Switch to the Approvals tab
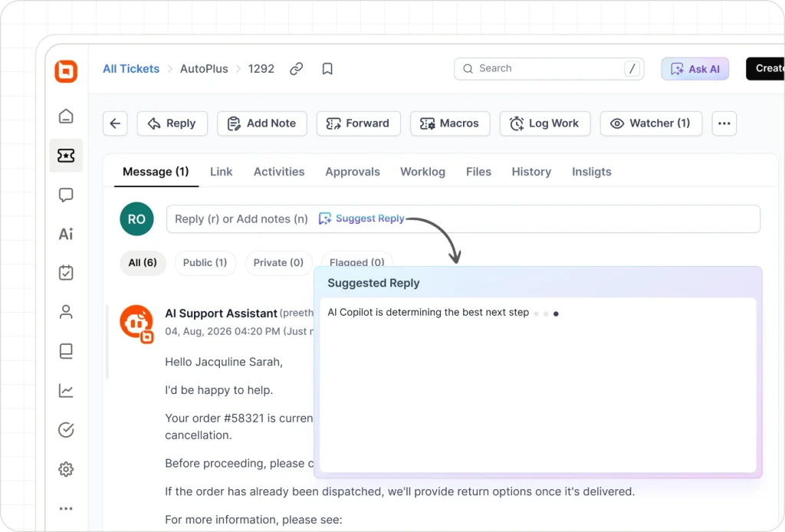Screen dimensions: 785x532 pos(353,172)
